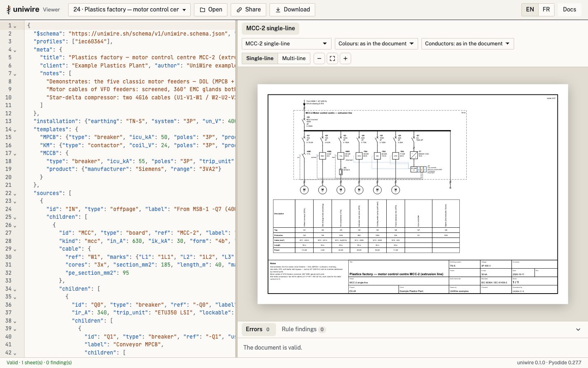
Task: Switch language to EN
Action: tap(530, 9)
